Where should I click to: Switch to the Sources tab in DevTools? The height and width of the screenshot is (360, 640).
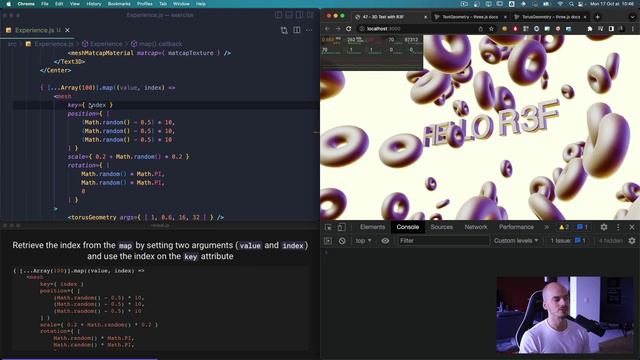tap(441, 227)
